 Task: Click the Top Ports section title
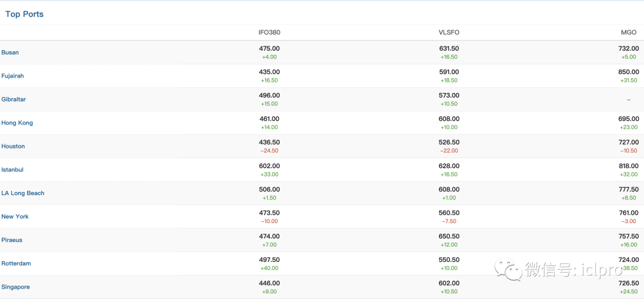24,14
